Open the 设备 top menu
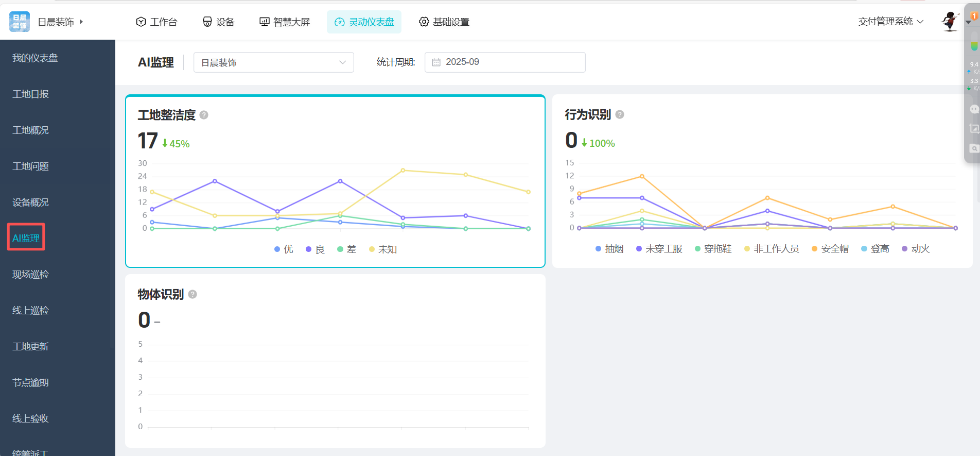 [x=219, y=22]
